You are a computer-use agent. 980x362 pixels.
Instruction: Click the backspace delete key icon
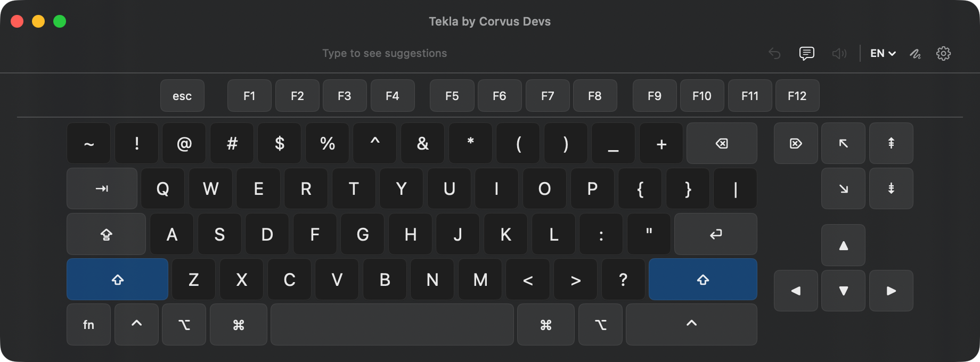722,143
